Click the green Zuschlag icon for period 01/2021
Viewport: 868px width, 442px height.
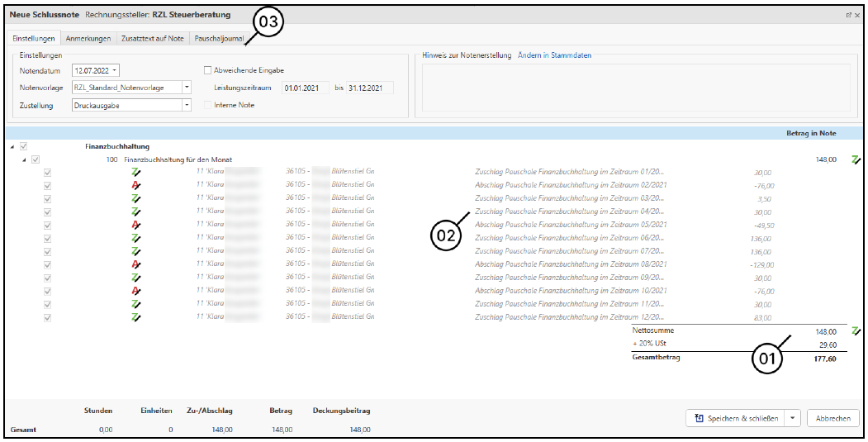136,172
